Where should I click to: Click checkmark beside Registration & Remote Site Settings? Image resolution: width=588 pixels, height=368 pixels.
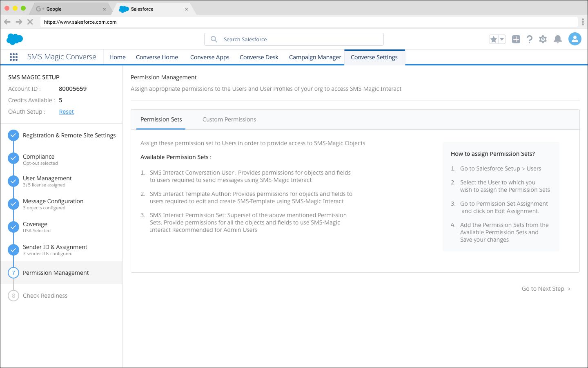click(13, 135)
